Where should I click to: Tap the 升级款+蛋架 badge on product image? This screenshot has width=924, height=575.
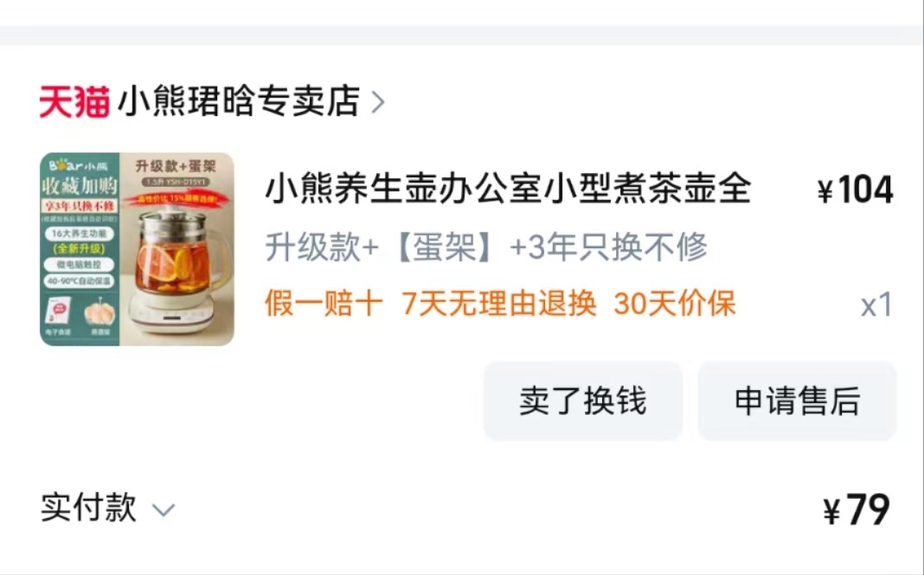[x=176, y=166]
